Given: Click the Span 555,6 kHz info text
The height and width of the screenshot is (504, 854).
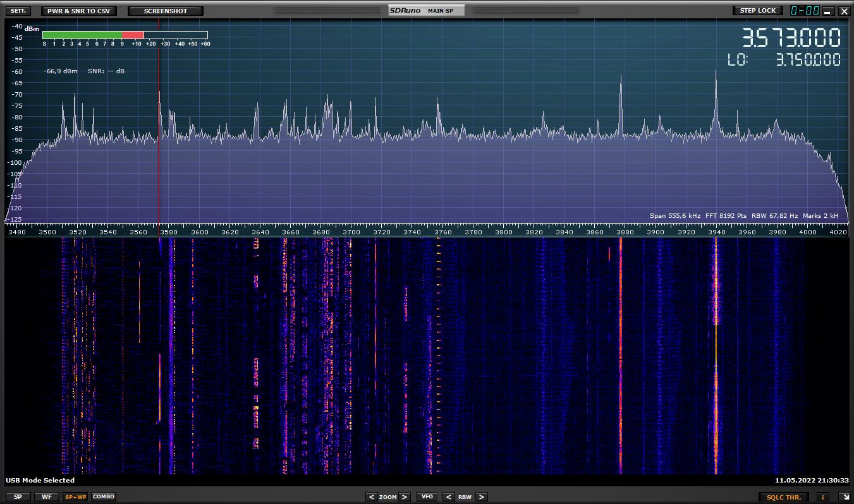Looking at the screenshot, I should [x=675, y=216].
